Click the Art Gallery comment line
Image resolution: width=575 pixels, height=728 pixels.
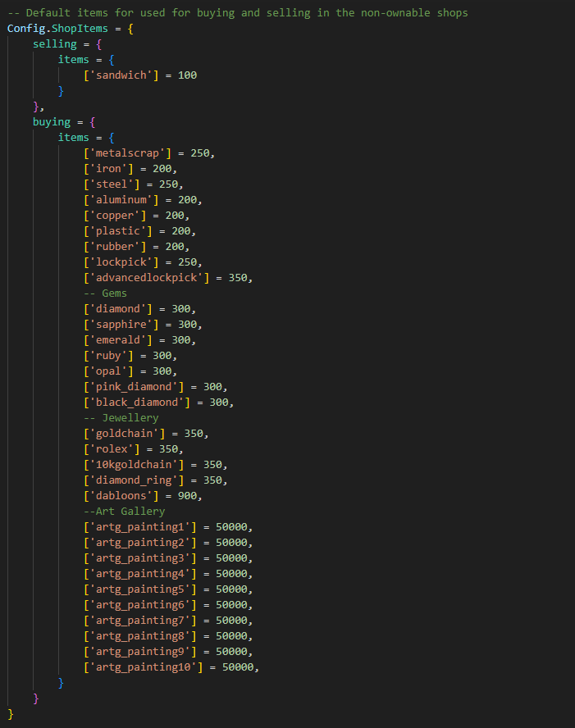(x=124, y=512)
